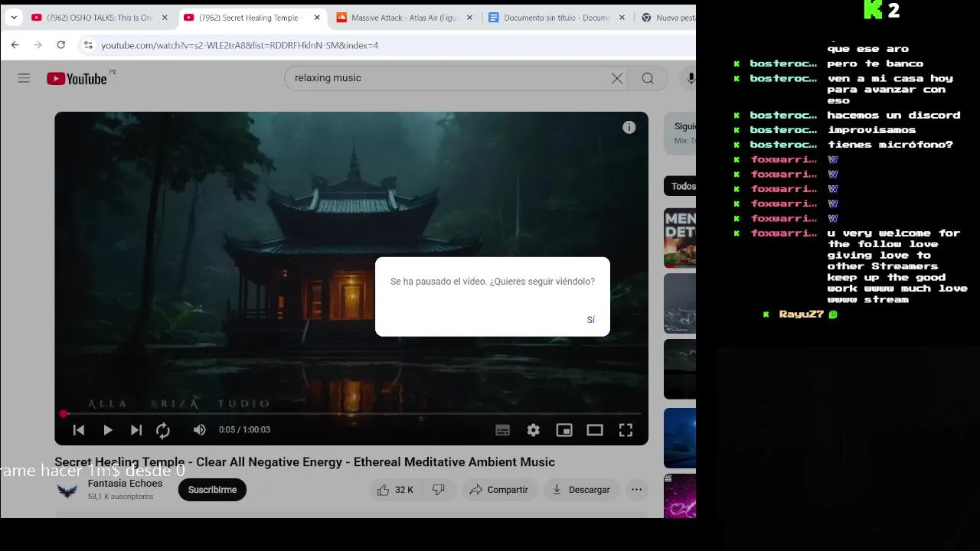This screenshot has width=980, height=551.
Task: Go forward with the browser forward arrow
Action: (x=38, y=45)
